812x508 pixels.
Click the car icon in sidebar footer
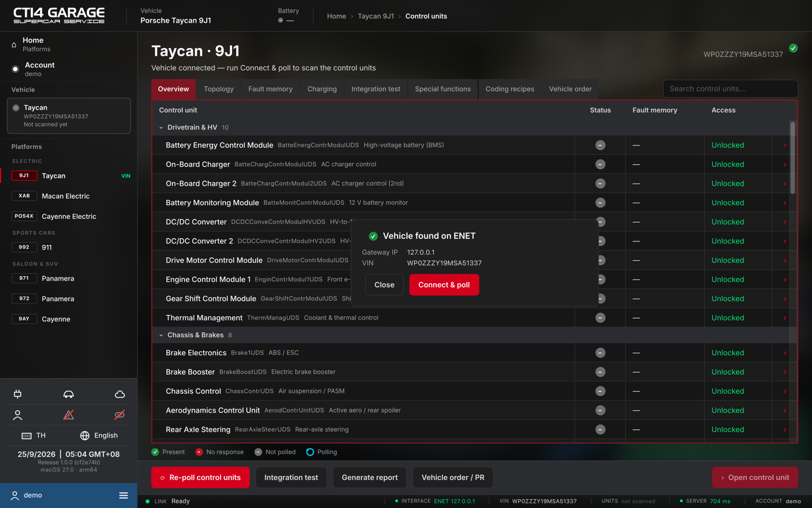pyautogui.click(x=69, y=394)
